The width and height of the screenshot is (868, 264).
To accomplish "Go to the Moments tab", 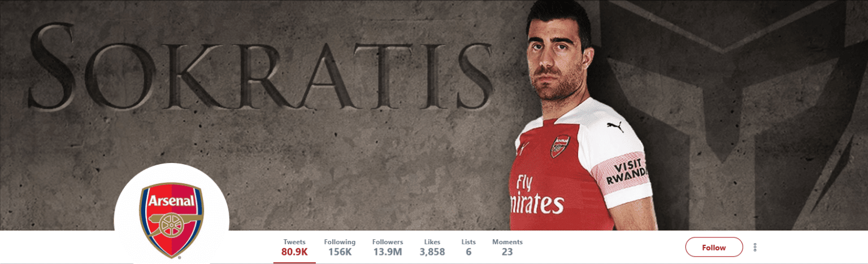I will (x=507, y=247).
